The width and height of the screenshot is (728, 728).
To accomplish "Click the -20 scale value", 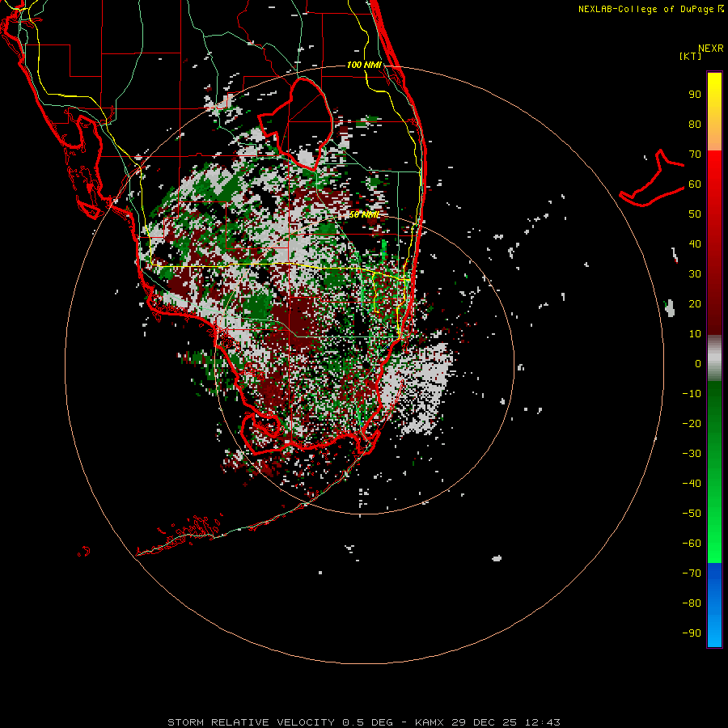I will coord(692,424).
